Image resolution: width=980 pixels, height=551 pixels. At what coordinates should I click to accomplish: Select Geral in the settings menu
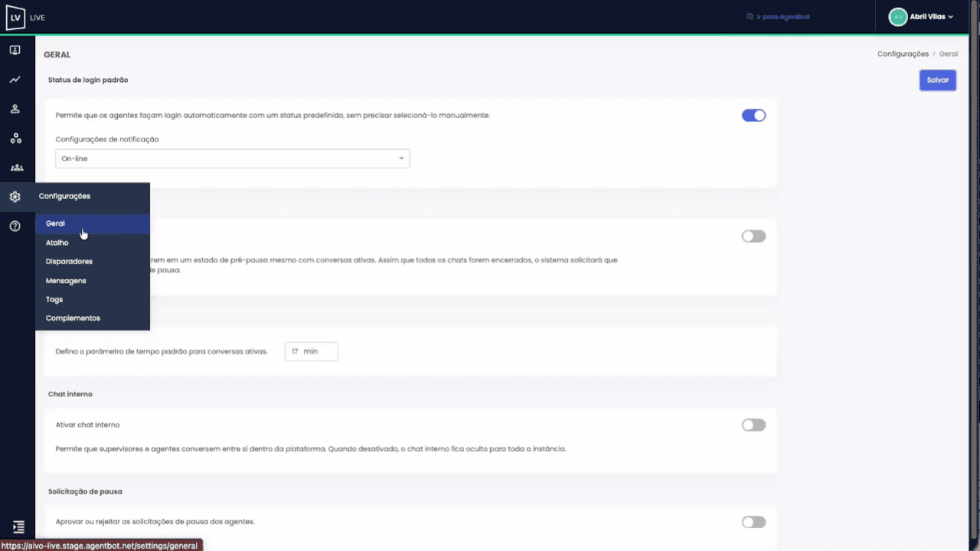click(x=93, y=223)
